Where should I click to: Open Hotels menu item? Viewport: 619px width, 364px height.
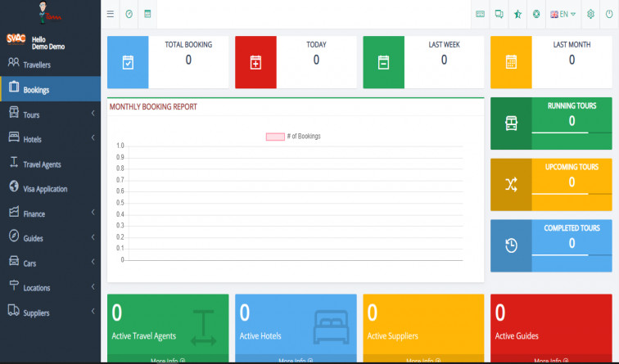[x=50, y=138]
